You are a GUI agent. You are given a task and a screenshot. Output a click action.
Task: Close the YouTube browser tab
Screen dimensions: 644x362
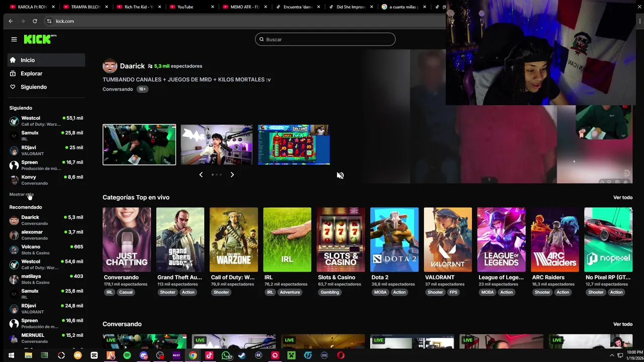[212, 7]
